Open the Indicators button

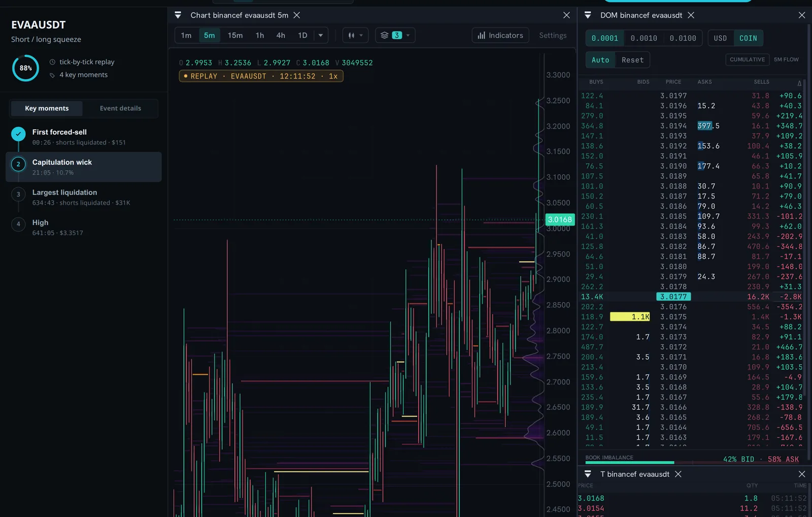coord(500,36)
